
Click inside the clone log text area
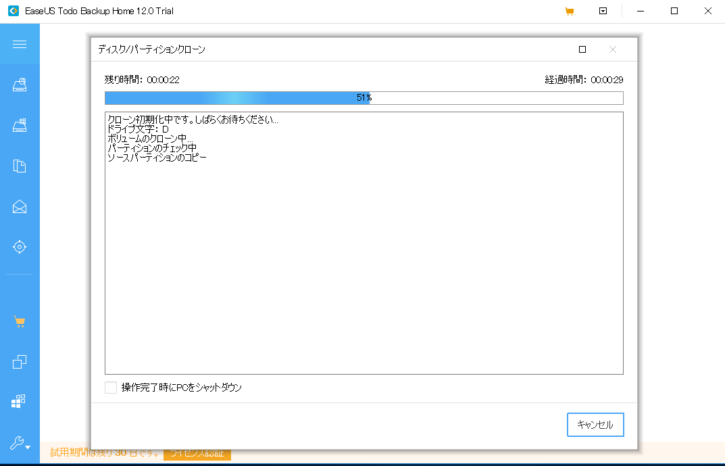363,260
